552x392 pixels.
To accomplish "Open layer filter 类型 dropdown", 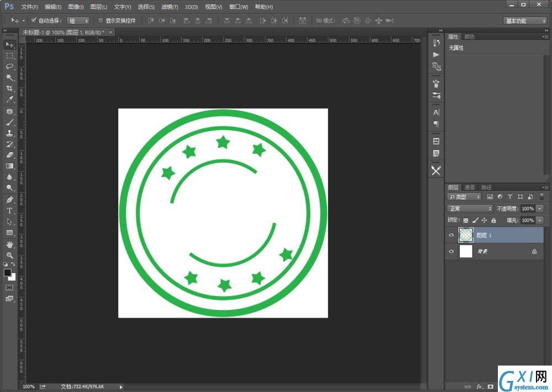I will (x=464, y=197).
